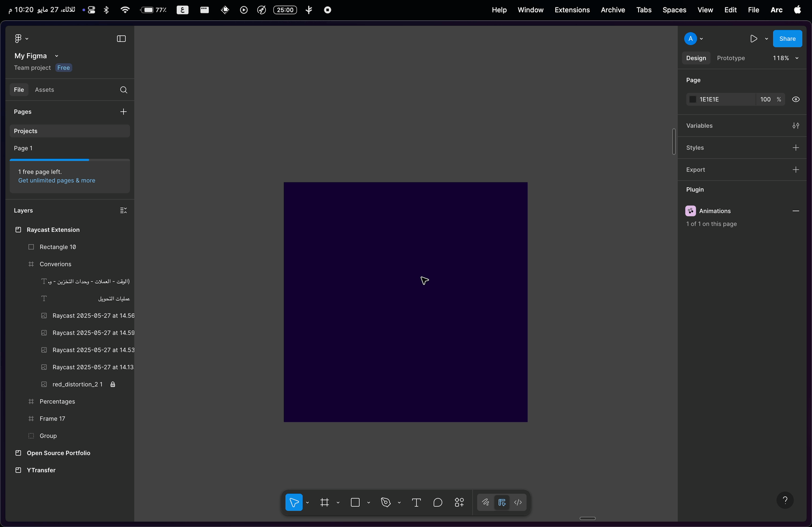This screenshot has height=527, width=812.
Task: Click the page background color swatch
Action: [693, 99]
